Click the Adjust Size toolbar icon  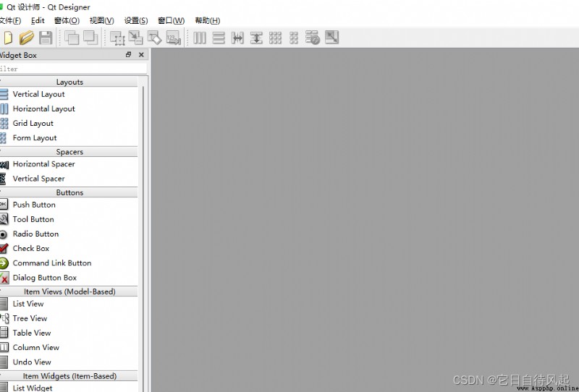click(331, 38)
